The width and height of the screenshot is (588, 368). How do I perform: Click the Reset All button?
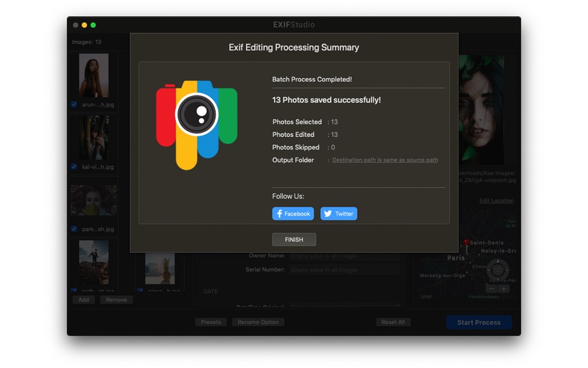[393, 322]
